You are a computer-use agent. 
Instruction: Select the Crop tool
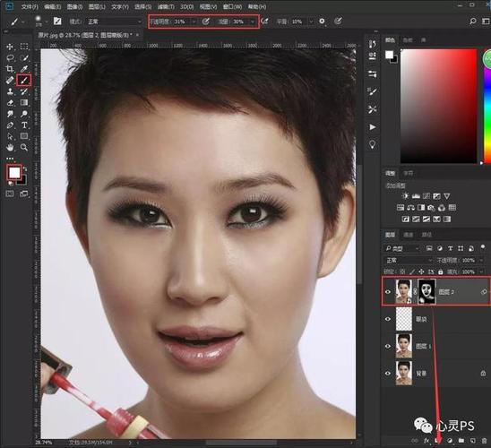pos(10,69)
